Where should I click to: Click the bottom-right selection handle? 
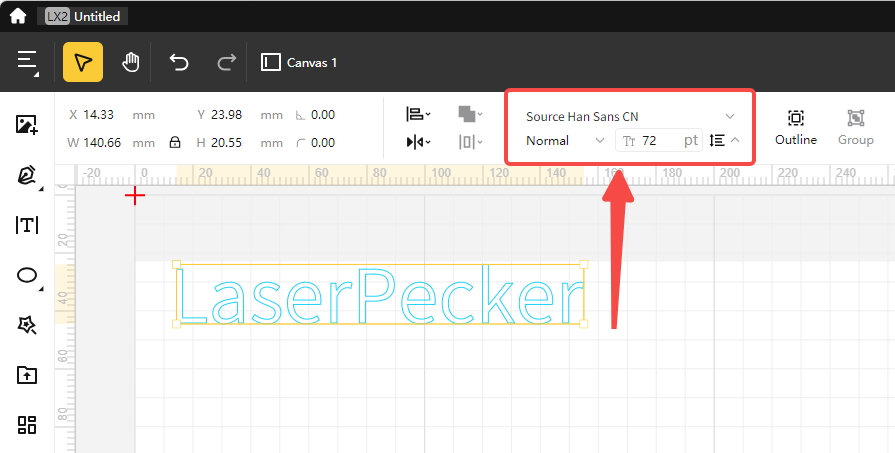click(583, 324)
